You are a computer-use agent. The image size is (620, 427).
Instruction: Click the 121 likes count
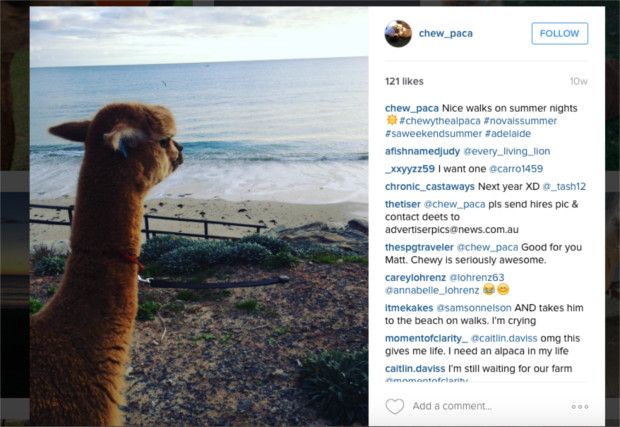coord(407,80)
